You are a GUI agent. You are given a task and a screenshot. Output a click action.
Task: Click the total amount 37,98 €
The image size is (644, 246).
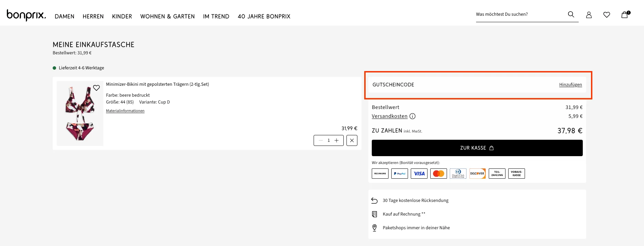point(570,131)
